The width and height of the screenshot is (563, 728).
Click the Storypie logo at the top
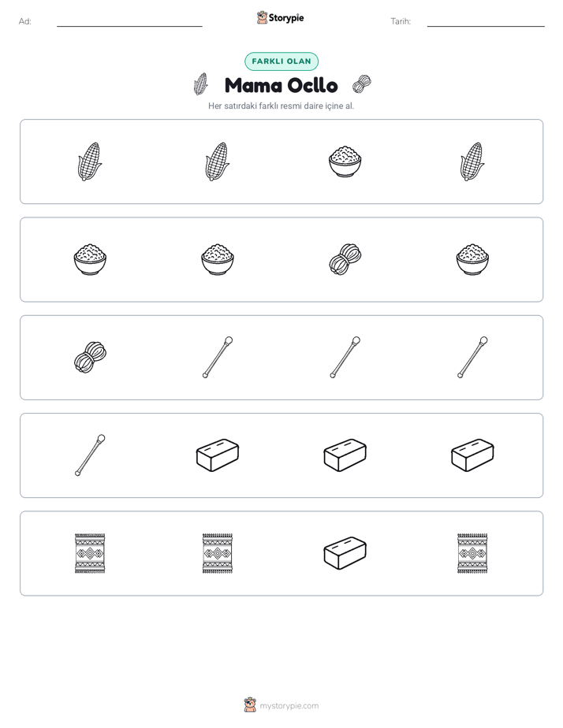[280, 17]
